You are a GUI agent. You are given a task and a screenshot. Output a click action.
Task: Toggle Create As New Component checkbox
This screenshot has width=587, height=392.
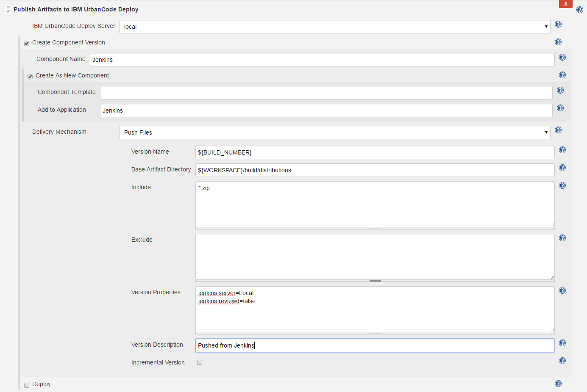tap(30, 76)
